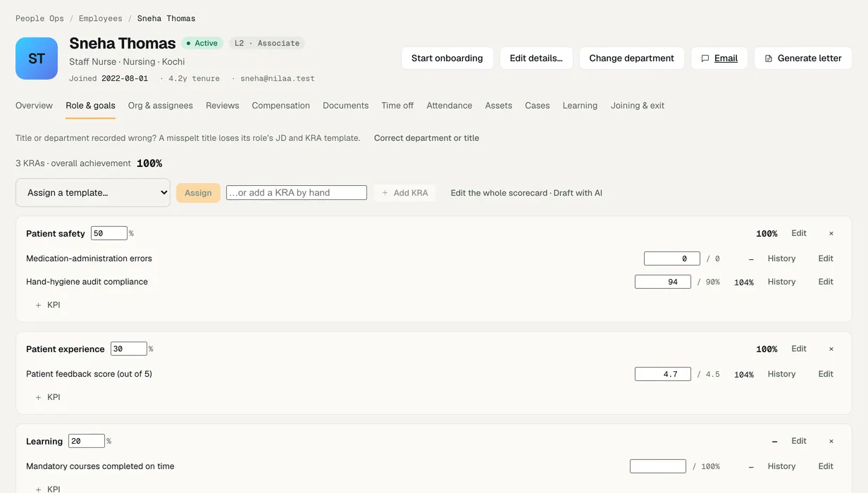Switch to the Overview tab
Viewport: 868px width, 493px height.
coord(34,106)
